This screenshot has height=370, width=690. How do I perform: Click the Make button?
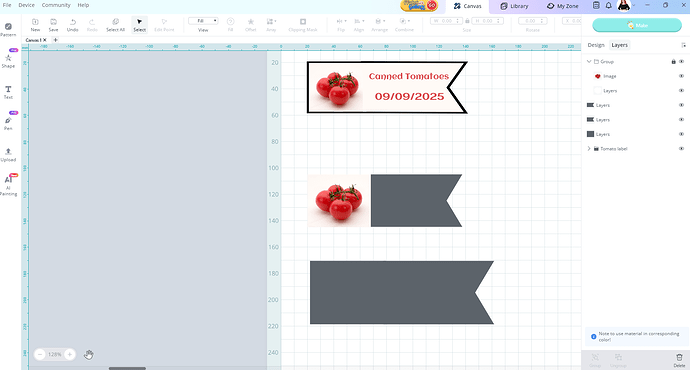point(637,26)
